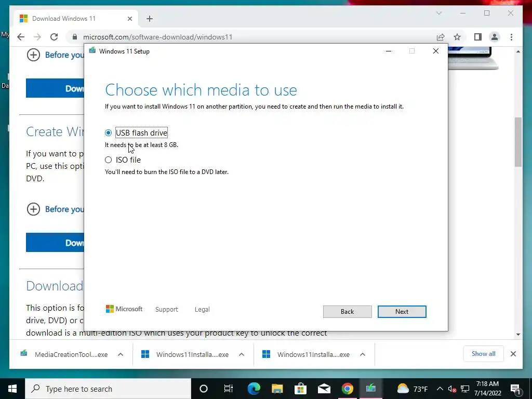
Task: Click Show all downloads
Action: coord(483,354)
